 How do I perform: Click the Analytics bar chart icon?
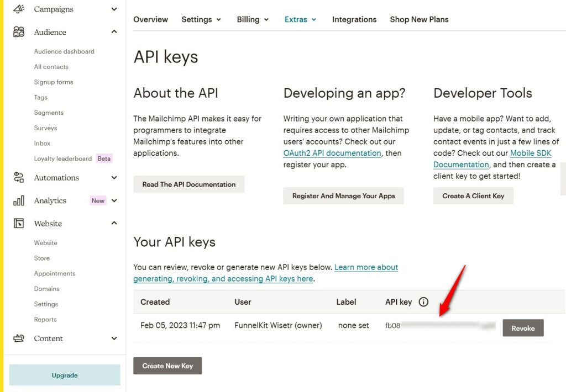[19, 200]
